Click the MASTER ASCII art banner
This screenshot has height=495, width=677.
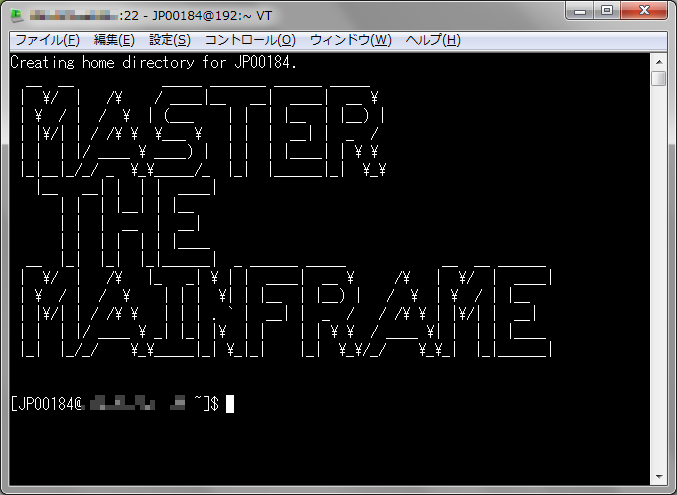203,130
